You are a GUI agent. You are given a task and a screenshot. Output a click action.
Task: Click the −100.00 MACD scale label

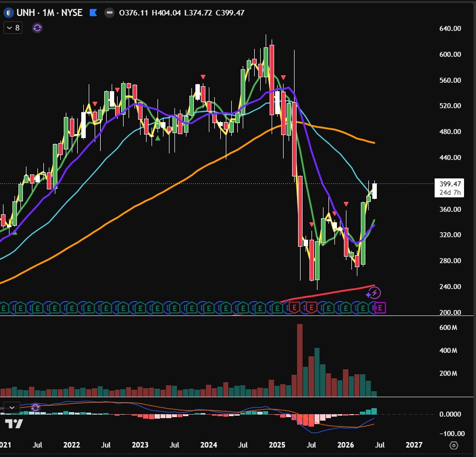pyautogui.click(x=452, y=434)
